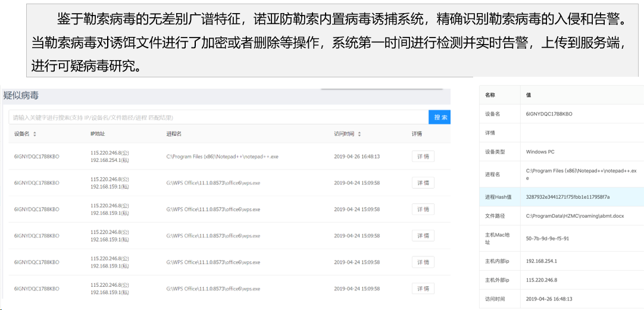This screenshot has width=644, height=310.
Task: Click the 名称 header in detail panel
Action: pos(490,95)
